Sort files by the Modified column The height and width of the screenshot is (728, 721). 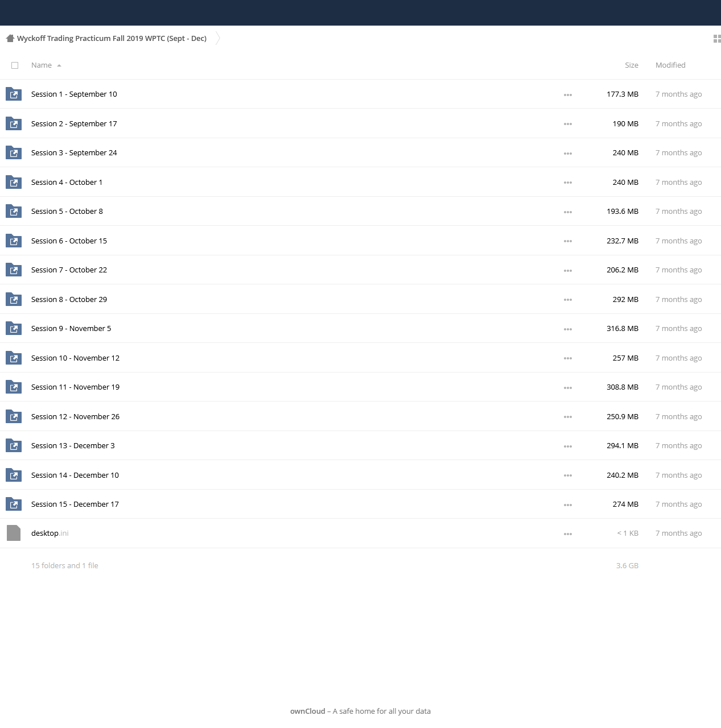[670, 65]
